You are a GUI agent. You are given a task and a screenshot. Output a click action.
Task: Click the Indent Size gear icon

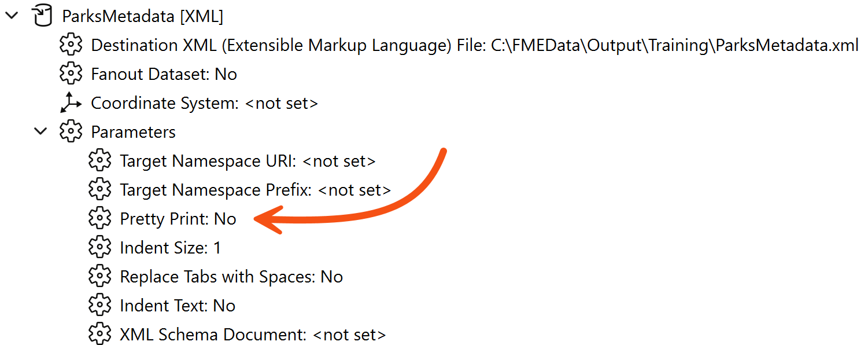click(x=99, y=247)
